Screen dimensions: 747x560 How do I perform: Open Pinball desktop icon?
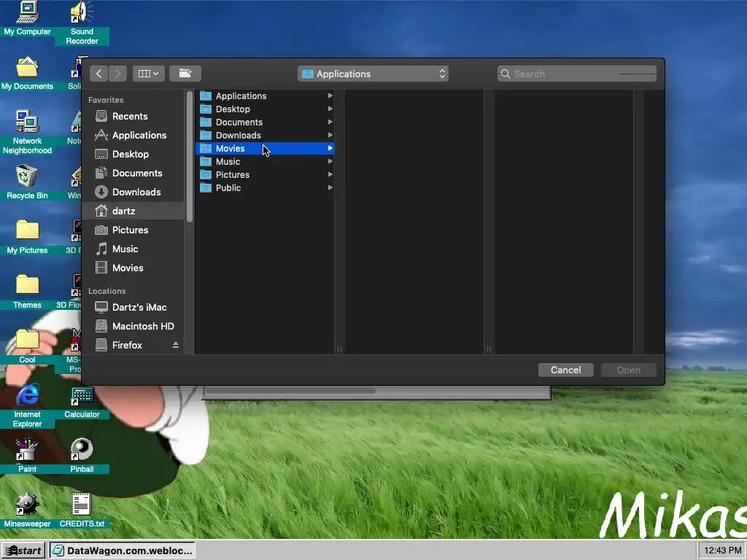point(82,456)
